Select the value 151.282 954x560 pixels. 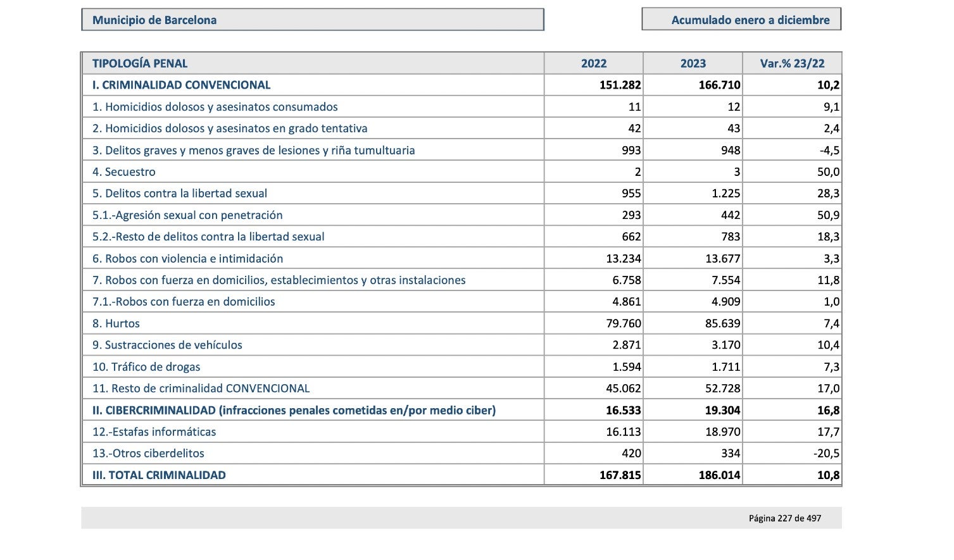620,85
